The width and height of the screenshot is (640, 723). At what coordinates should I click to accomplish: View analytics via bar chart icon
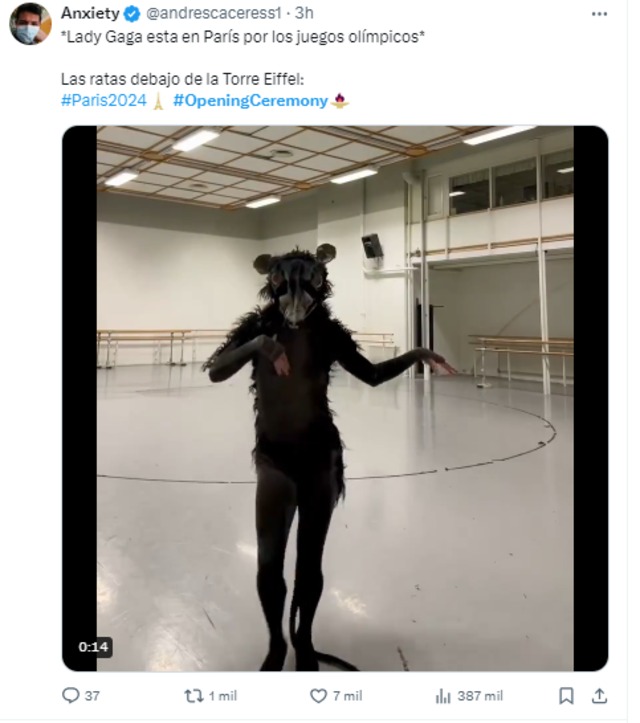coord(443,696)
